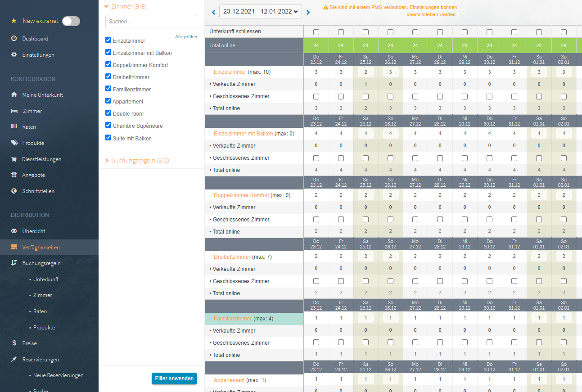Open Unterkunft submenu under Buchungsregeln
Viewport: 582px width, 392px height.
[x=46, y=279]
